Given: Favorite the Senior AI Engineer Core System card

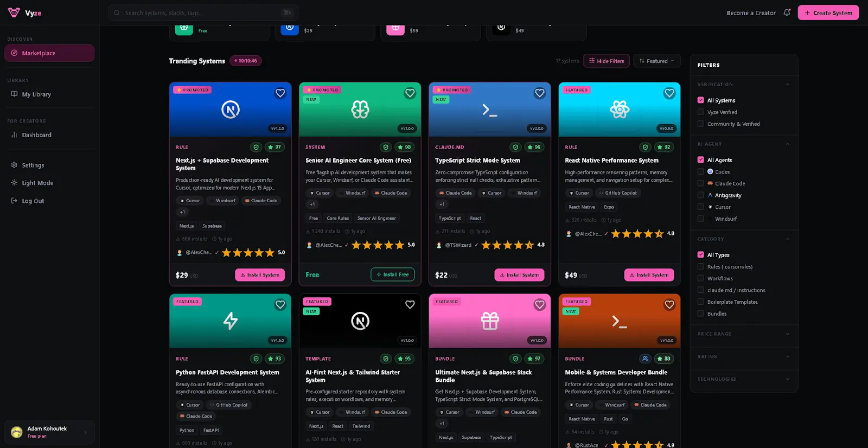Looking at the screenshot, I should tap(410, 93).
